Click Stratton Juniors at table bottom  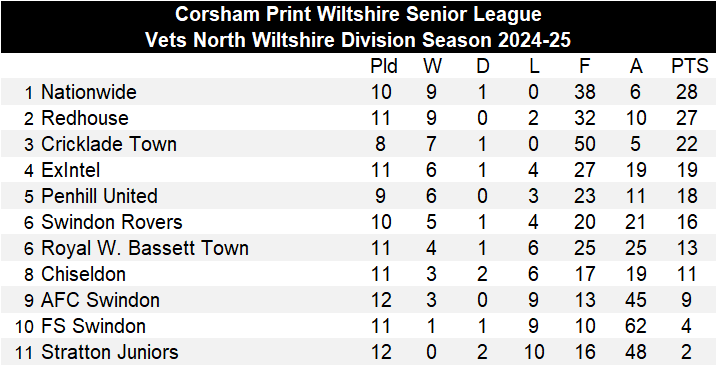[110, 353]
